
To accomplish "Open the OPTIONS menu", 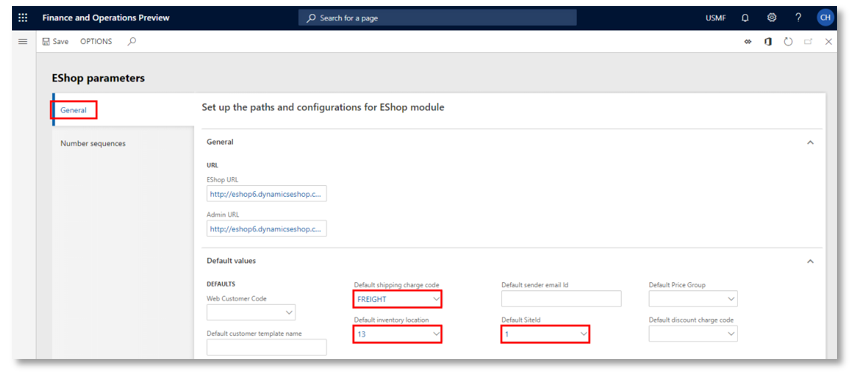I will [96, 41].
